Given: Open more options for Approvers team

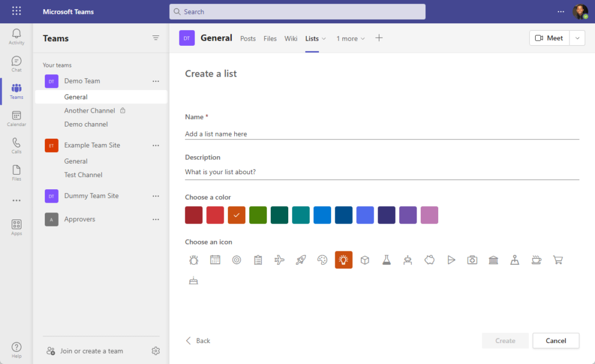Looking at the screenshot, I should click(156, 219).
